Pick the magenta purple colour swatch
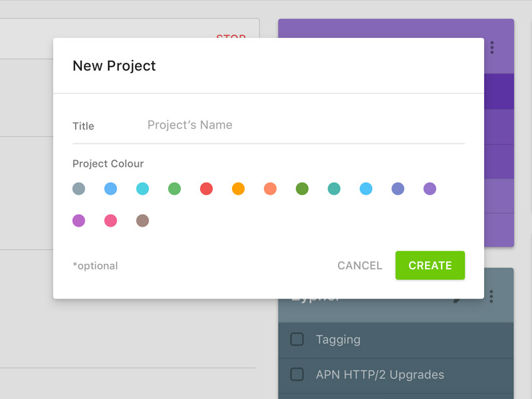Image resolution: width=532 pixels, height=399 pixels. pos(79,221)
